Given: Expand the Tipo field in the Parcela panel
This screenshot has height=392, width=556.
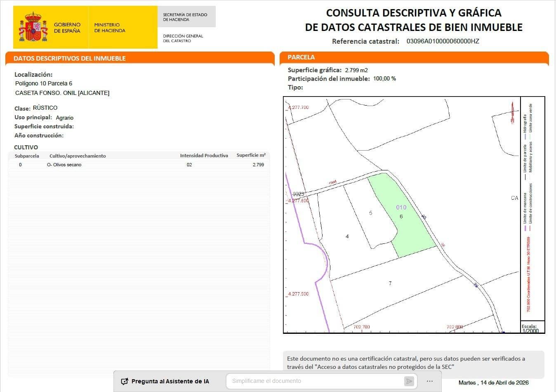Looking at the screenshot, I should click(296, 87).
